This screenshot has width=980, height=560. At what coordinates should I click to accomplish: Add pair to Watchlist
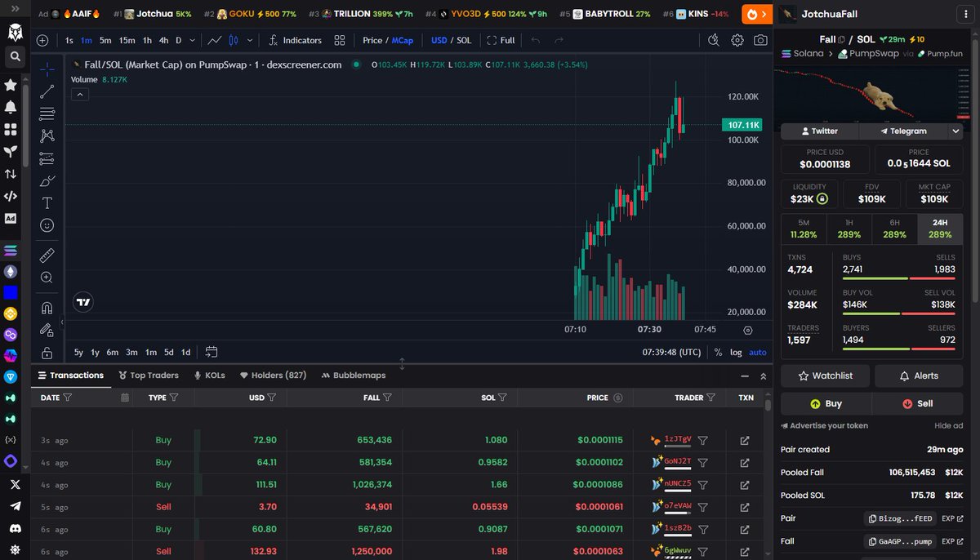[x=826, y=376]
